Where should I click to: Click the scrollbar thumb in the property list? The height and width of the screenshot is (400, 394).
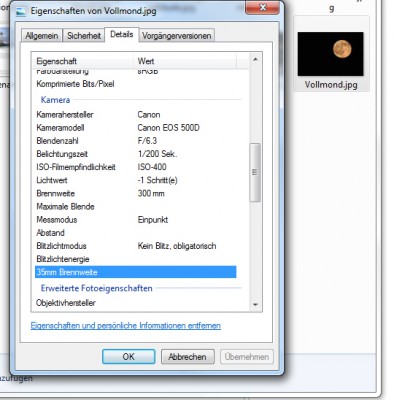(255, 172)
